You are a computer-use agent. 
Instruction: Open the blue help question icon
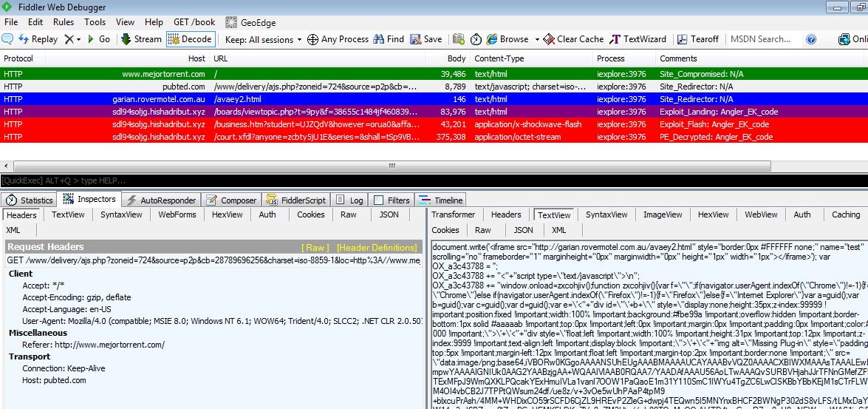pyautogui.click(x=811, y=39)
